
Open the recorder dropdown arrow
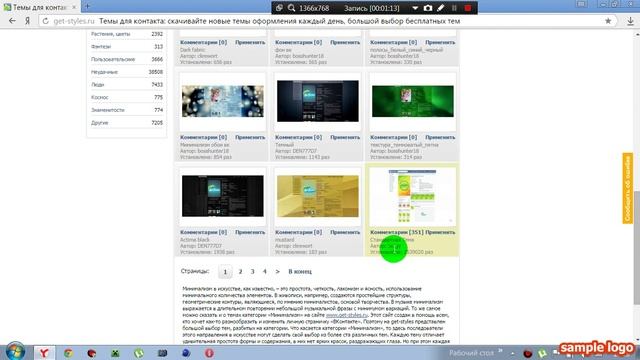(415, 8)
